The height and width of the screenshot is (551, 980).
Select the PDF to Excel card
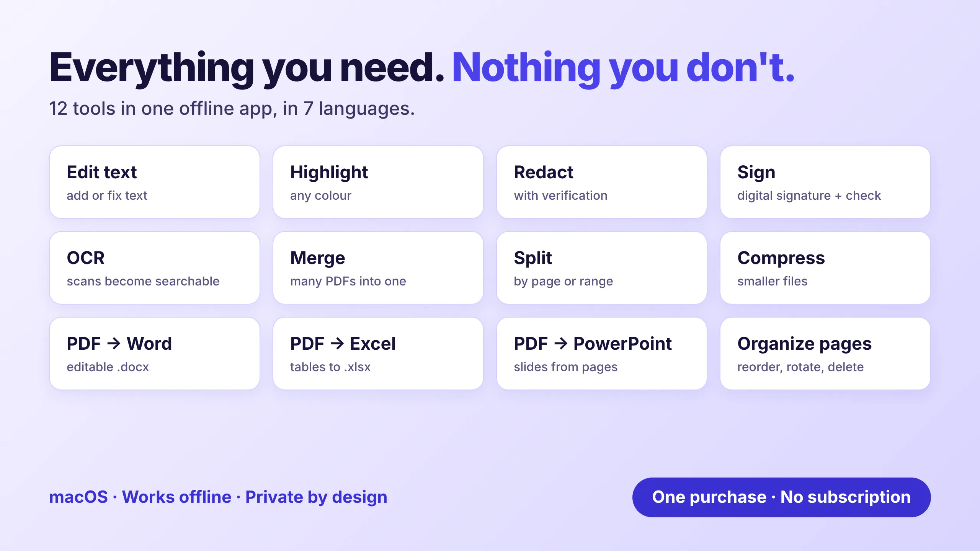(378, 354)
